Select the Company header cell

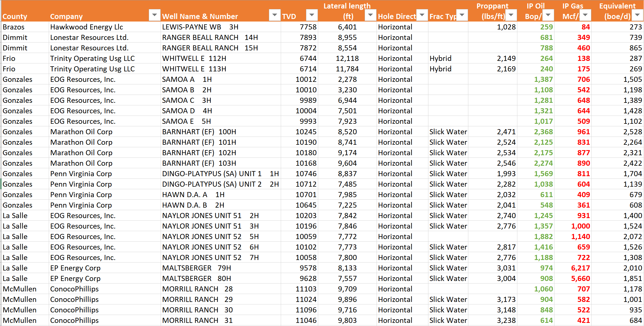(105, 11)
